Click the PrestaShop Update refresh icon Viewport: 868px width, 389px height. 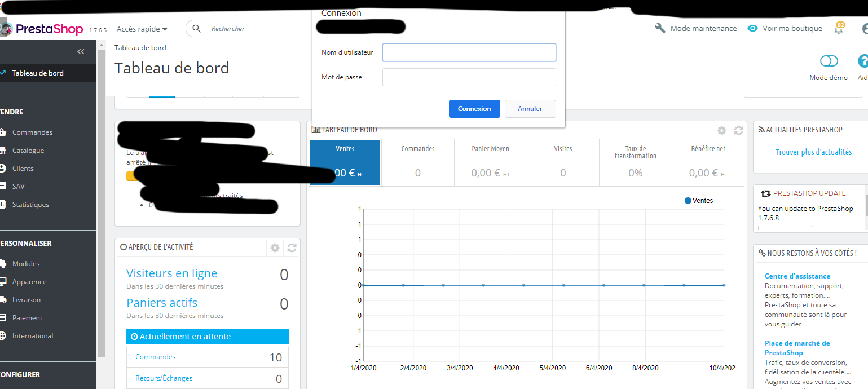tap(765, 193)
